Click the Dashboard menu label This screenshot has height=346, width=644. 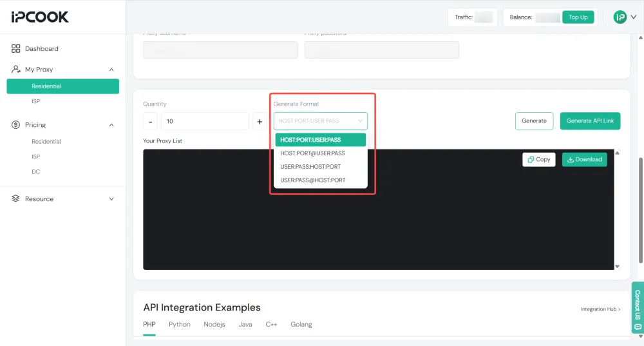41,48
